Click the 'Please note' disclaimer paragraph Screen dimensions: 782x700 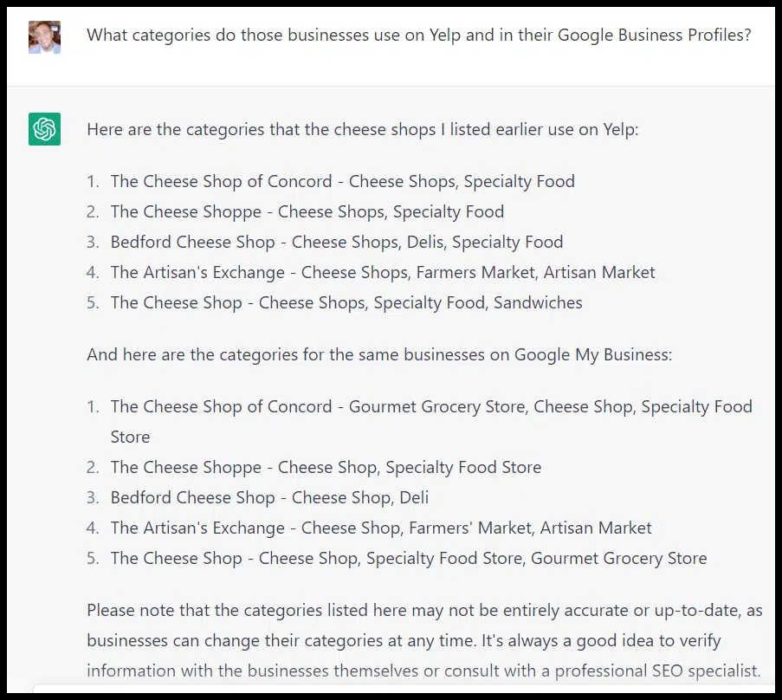pos(424,610)
